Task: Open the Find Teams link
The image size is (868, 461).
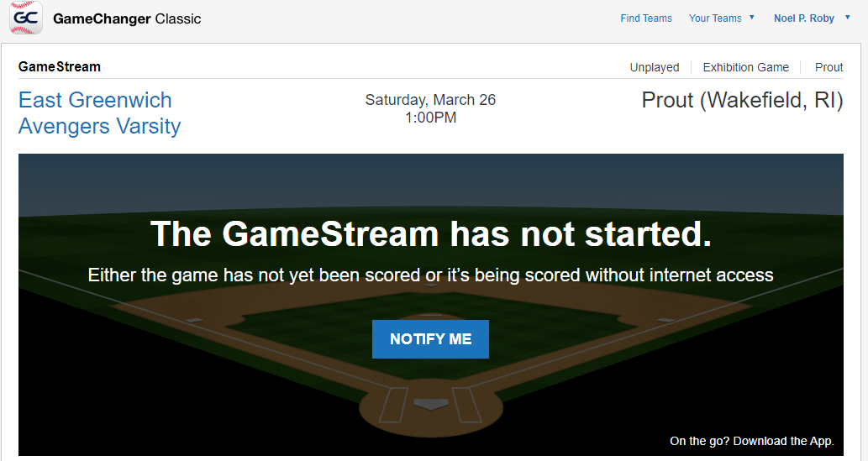Action: point(645,18)
